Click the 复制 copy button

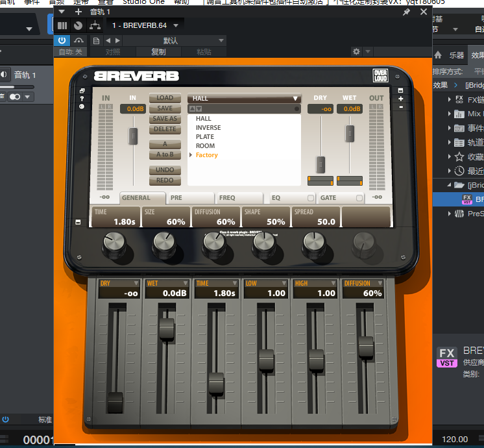pos(158,51)
